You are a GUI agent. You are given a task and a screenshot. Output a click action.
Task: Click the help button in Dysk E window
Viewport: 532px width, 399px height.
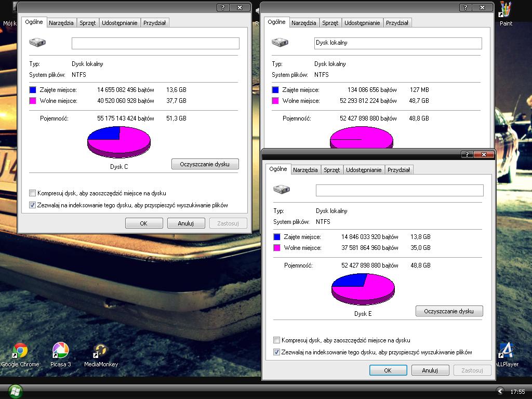(x=467, y=154)
